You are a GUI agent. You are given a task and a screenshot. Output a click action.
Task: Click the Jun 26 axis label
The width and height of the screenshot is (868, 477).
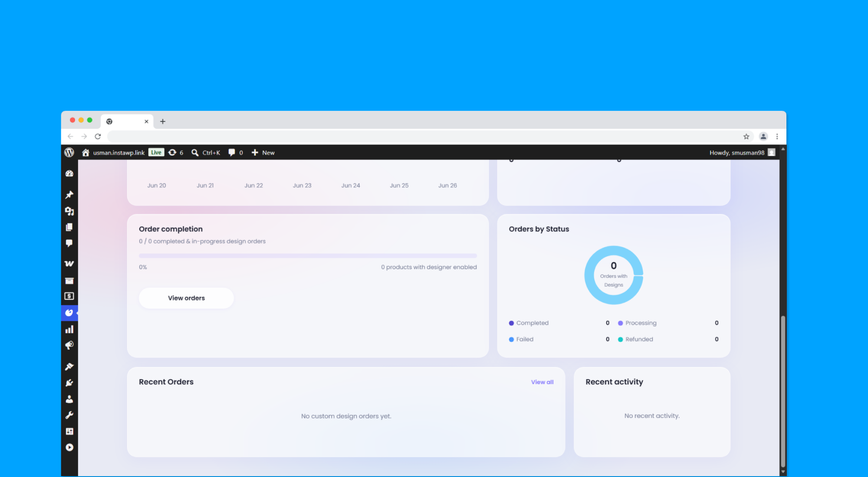[x=447, y=186]
